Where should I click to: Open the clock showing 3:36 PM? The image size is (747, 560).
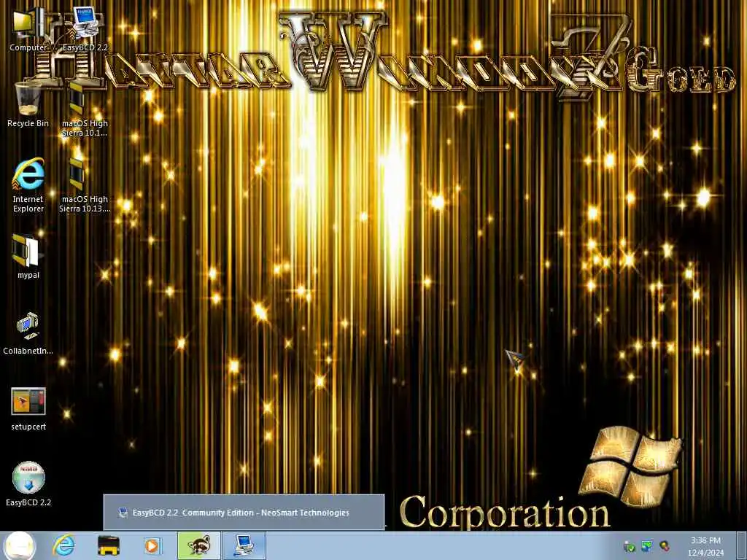705,546
